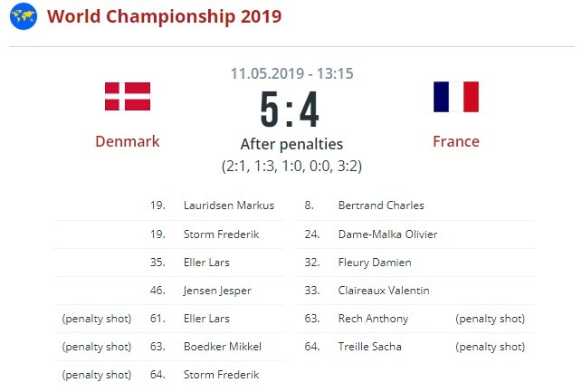Click the match date 11.05.2019 - 13:15
582x392 pixels.
coord(291,72)
